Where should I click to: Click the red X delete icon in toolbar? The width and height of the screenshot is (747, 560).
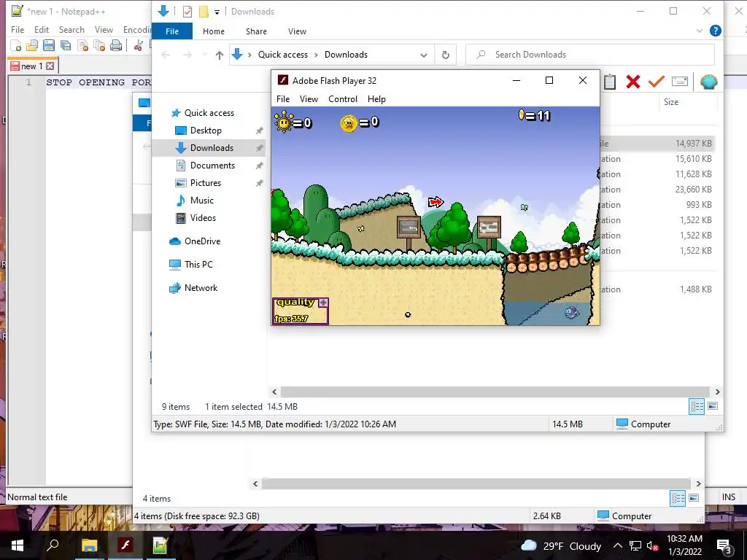633,82
